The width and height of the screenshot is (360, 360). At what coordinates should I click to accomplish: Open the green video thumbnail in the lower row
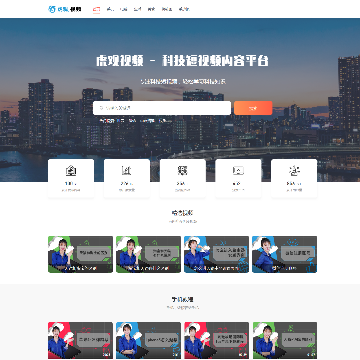click(x=284, y=340)
